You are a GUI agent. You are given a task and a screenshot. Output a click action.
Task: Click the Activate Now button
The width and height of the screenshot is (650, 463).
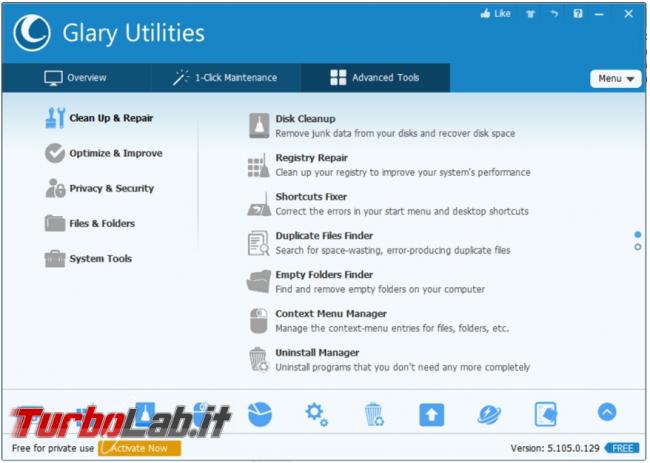click(139, 448)
